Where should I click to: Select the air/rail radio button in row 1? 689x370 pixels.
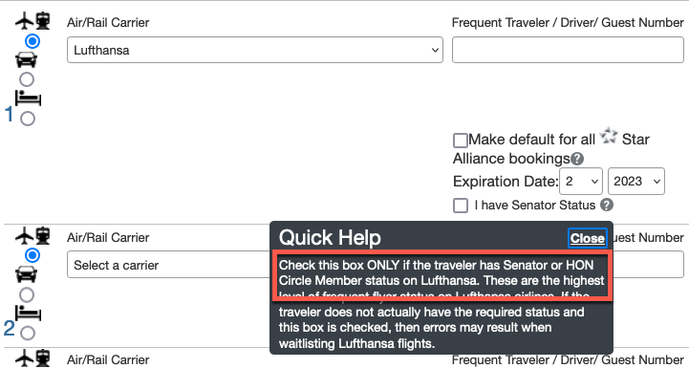(32, 41)
